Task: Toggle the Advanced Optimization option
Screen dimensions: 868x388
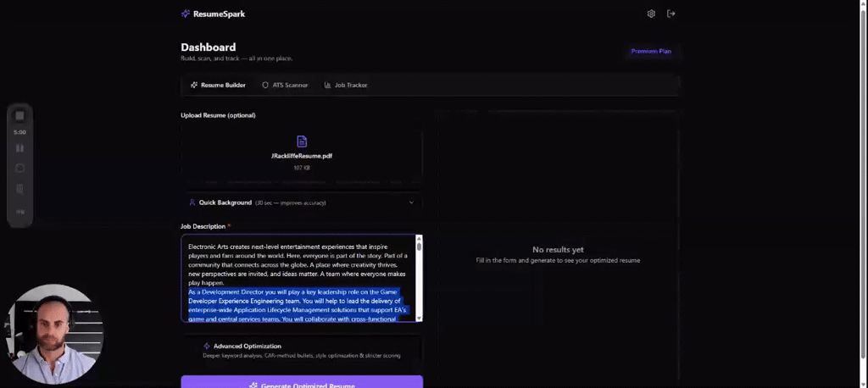Action: [x=302, y=351]
